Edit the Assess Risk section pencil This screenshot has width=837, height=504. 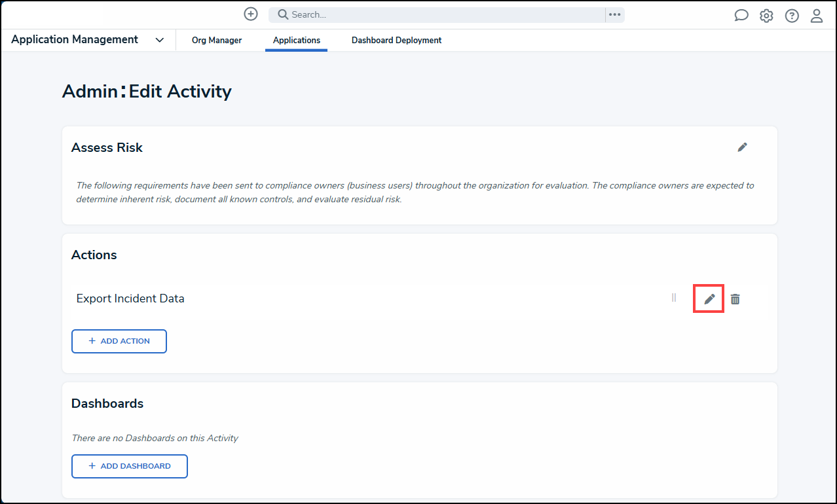tap(742, 147)
